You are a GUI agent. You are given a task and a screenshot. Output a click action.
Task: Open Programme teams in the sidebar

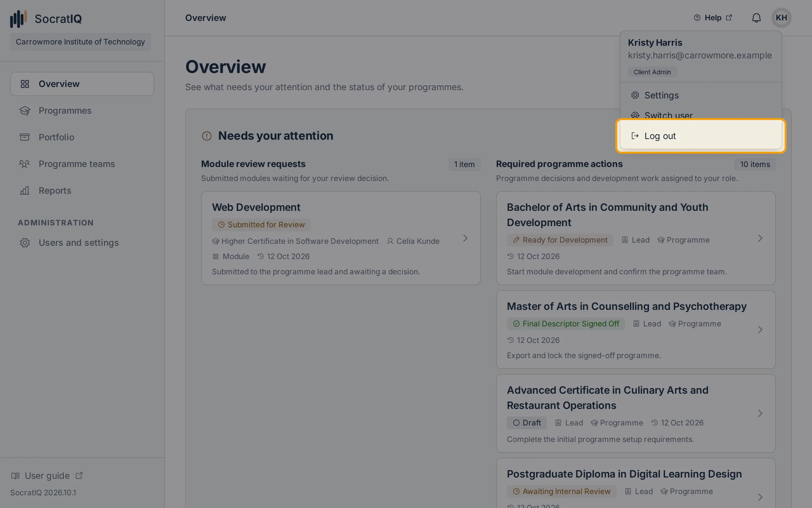[82, 164]
